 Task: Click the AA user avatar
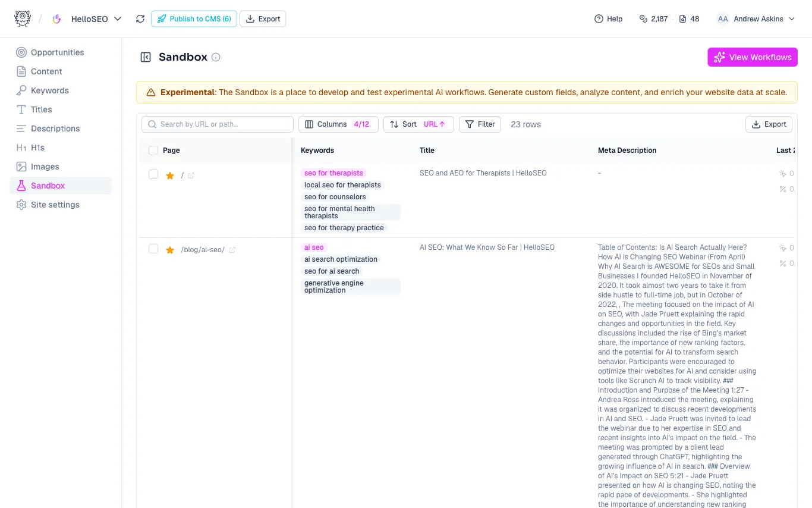(723, 19)
